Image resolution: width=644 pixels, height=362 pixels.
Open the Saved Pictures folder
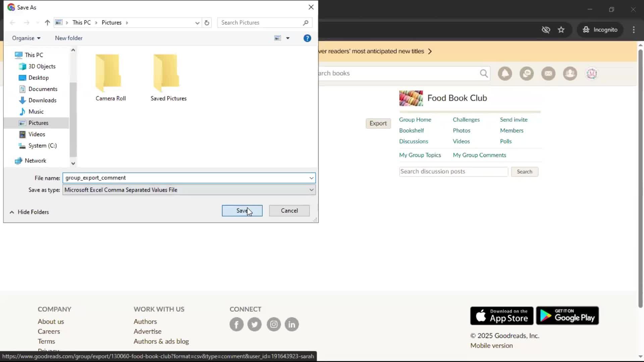tap(168, 77)
